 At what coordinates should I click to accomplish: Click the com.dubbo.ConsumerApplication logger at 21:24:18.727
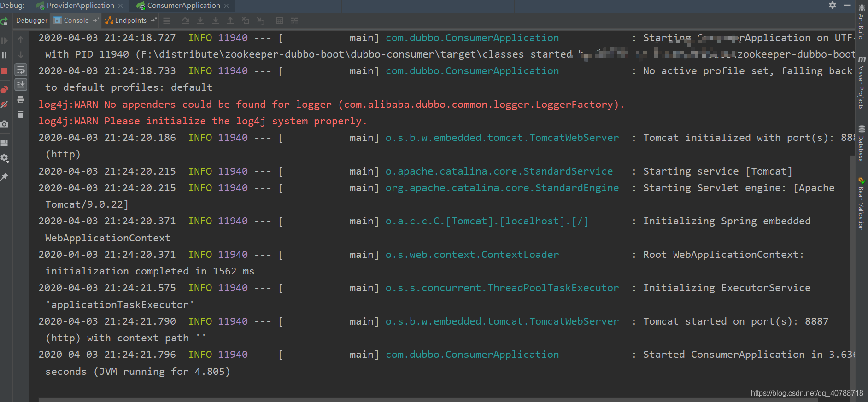point(472,38)
